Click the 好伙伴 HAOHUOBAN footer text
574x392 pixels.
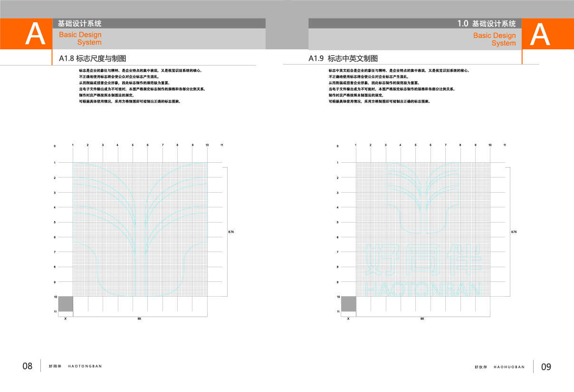pos(499,367)
